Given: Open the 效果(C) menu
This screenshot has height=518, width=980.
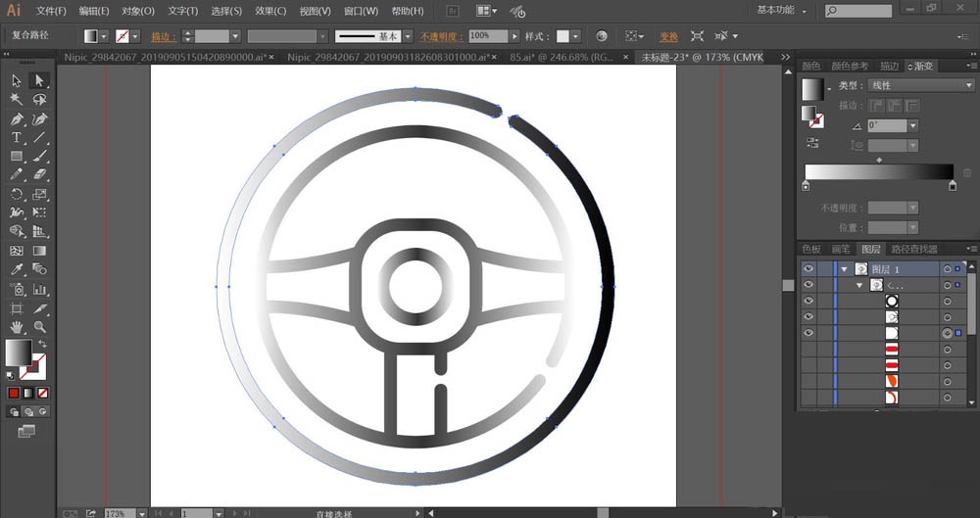Looking at the screenshot, I should (270, 11).
